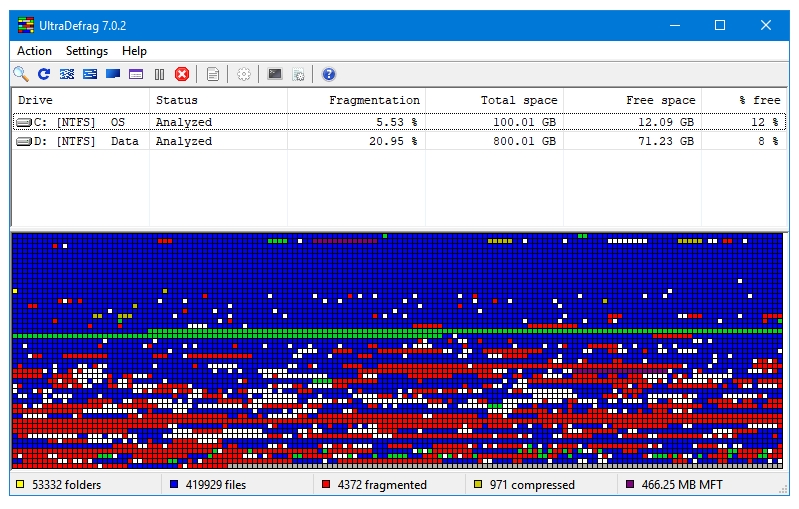Click the Analyzed status for drive C:
799x509 pixels.
point(184,122)
